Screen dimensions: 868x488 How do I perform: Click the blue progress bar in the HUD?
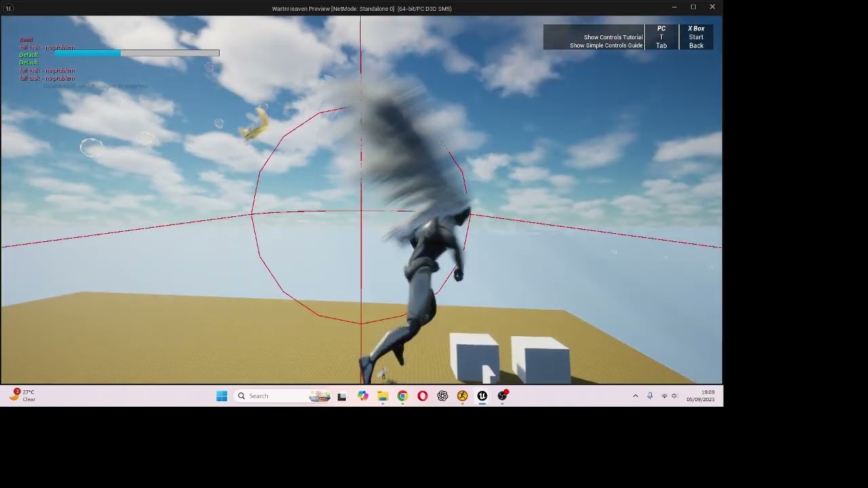click(x=136, y=53)
